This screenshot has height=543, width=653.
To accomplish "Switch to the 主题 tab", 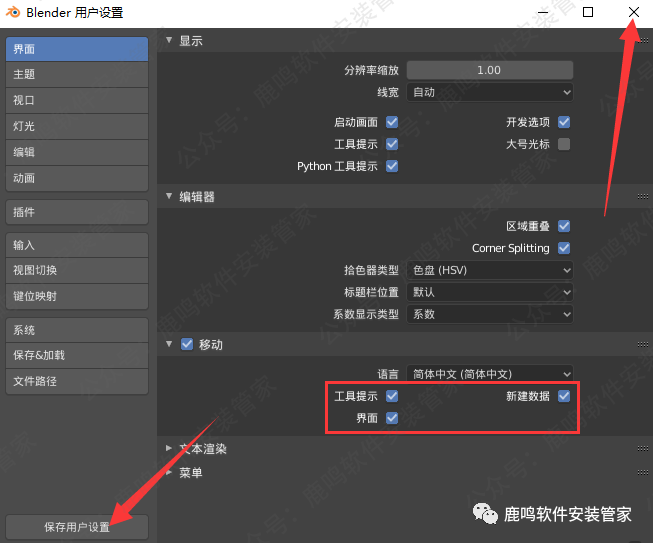I will 77,75.
